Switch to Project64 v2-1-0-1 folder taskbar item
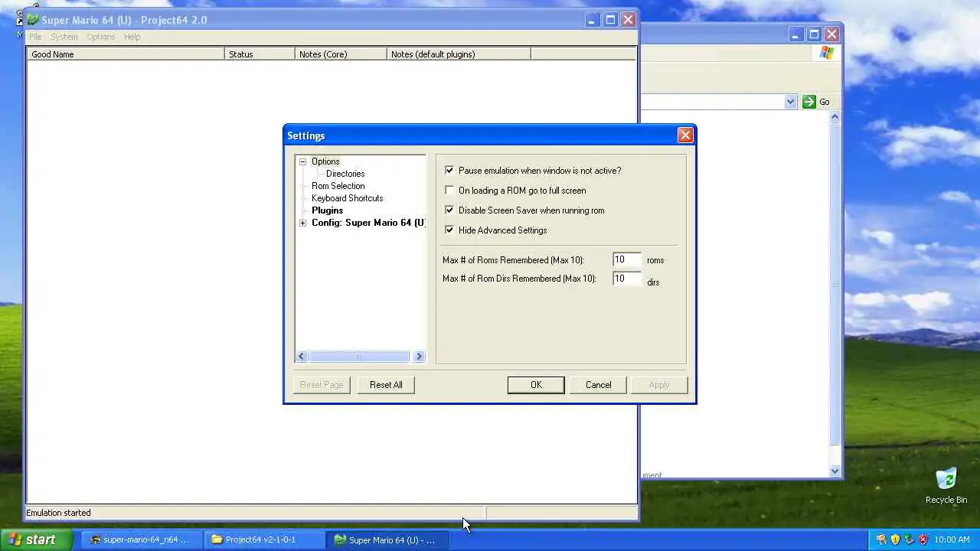The image size is (980, 551). point(263,540)
